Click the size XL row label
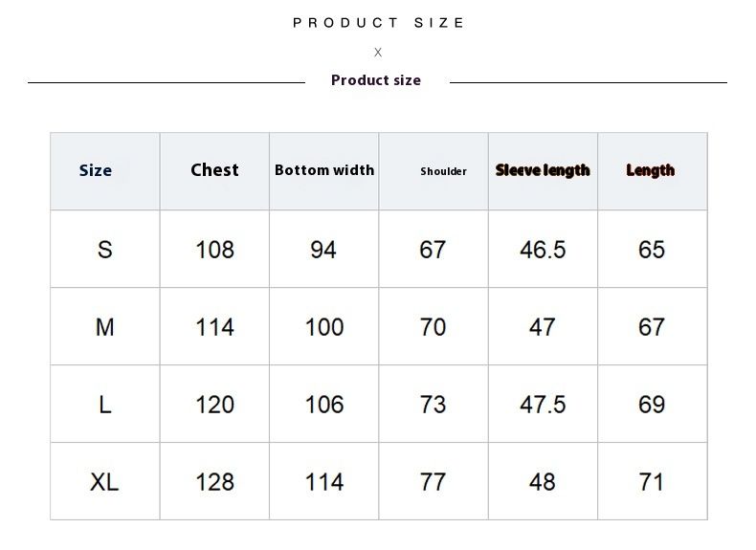Screen dimensions: 756x550 click(105, 482)
